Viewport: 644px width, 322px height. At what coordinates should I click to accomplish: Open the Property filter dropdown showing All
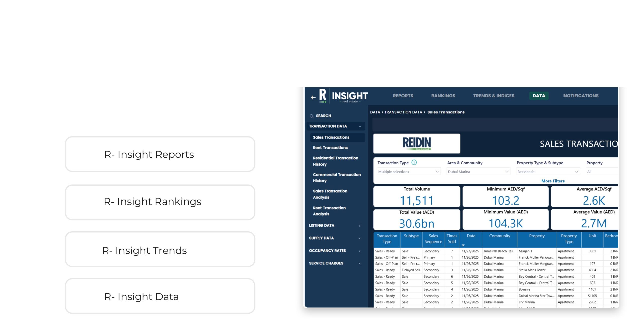point(602,172)
